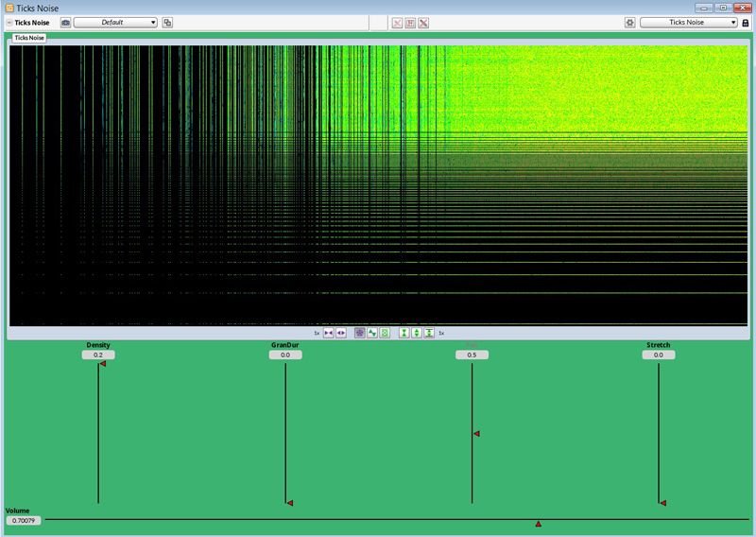Click the vertical zoom-out arrows icon

(417, 333)
